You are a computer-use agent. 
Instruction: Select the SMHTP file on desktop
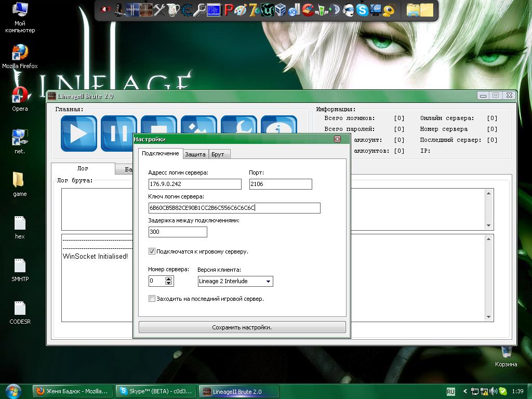tap(20, 270)
